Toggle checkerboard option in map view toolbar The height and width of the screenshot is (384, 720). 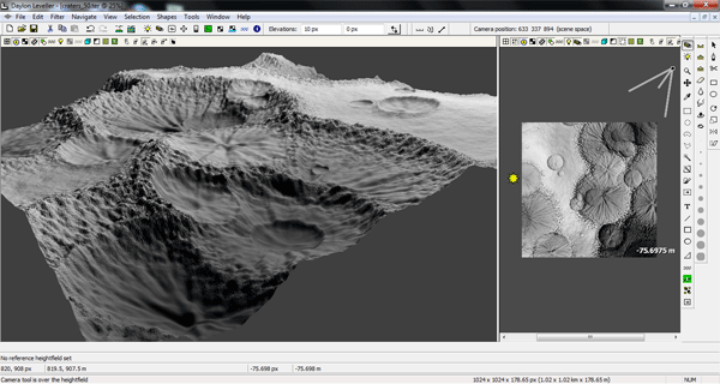(x=532, y=42)
